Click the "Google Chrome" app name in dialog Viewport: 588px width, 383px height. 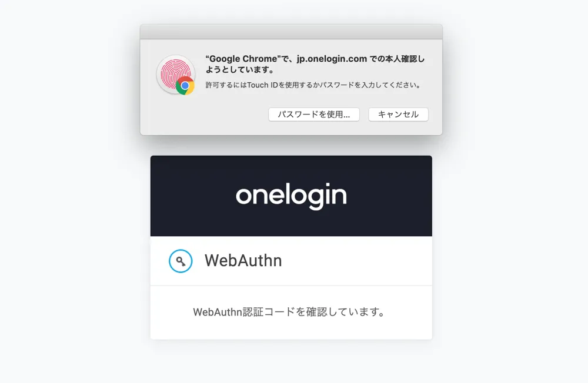point(243,59)
